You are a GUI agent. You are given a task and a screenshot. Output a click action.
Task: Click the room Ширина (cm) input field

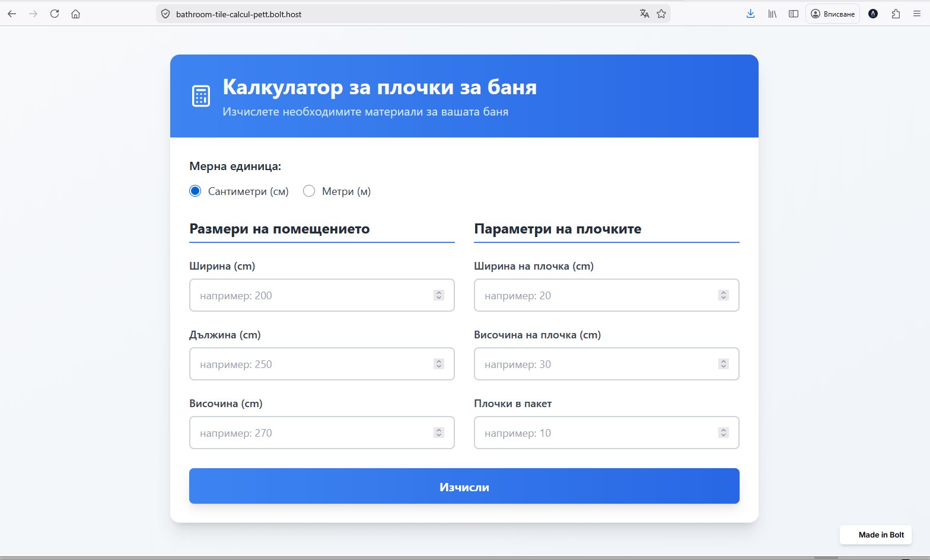click(x=322, y=295)
